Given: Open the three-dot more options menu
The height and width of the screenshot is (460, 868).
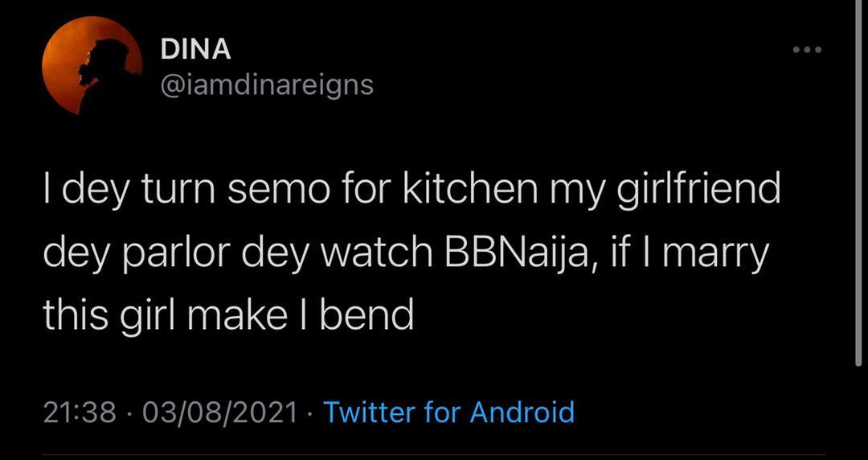Looking at the screenshot, I should coord(806,50).
